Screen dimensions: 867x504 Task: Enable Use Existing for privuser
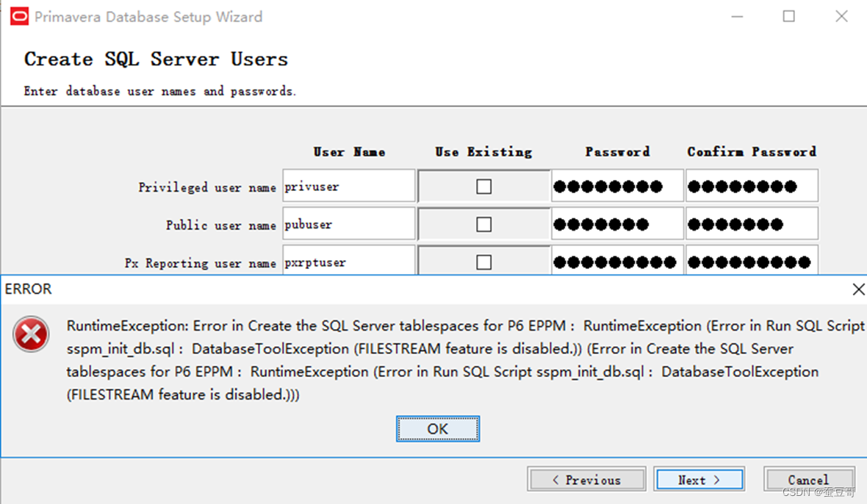point(483,186)
